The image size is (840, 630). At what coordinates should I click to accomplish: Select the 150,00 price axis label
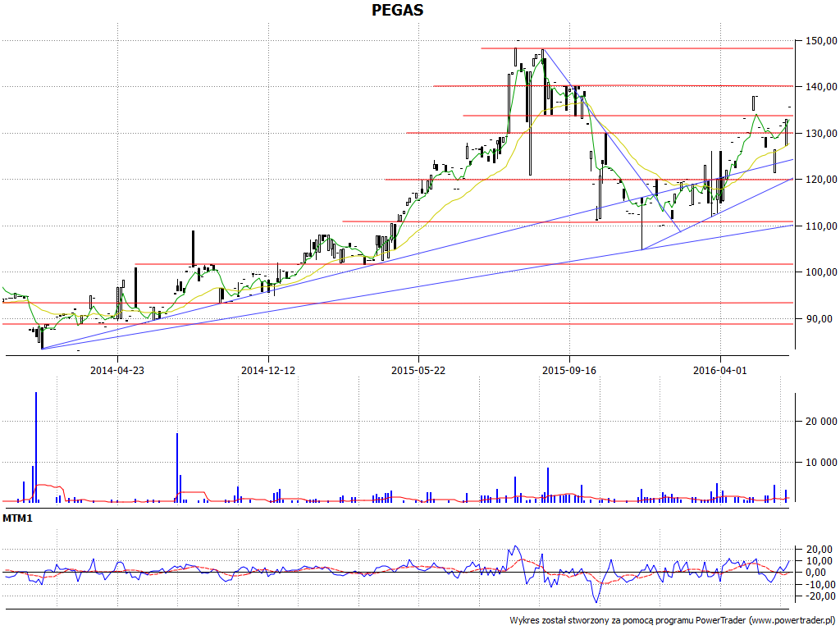tap(820, 41)
